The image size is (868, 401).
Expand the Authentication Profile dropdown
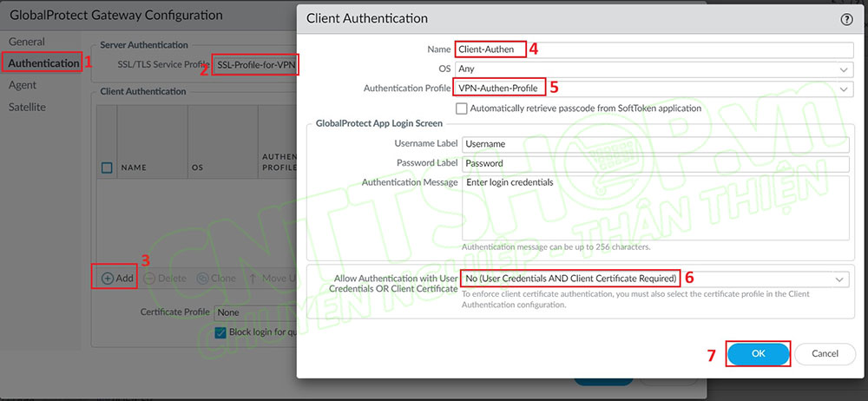[x=654, y=88]
